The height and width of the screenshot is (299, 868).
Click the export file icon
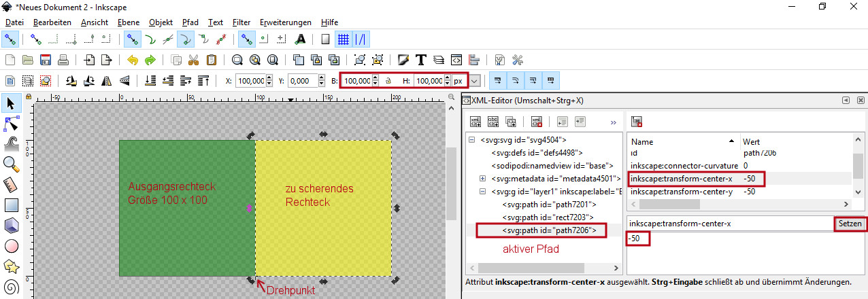[x=106, y=60]
